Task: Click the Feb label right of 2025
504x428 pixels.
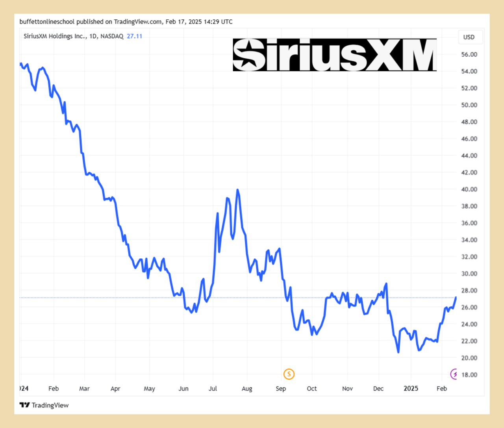Action: (x=442, y=389)
